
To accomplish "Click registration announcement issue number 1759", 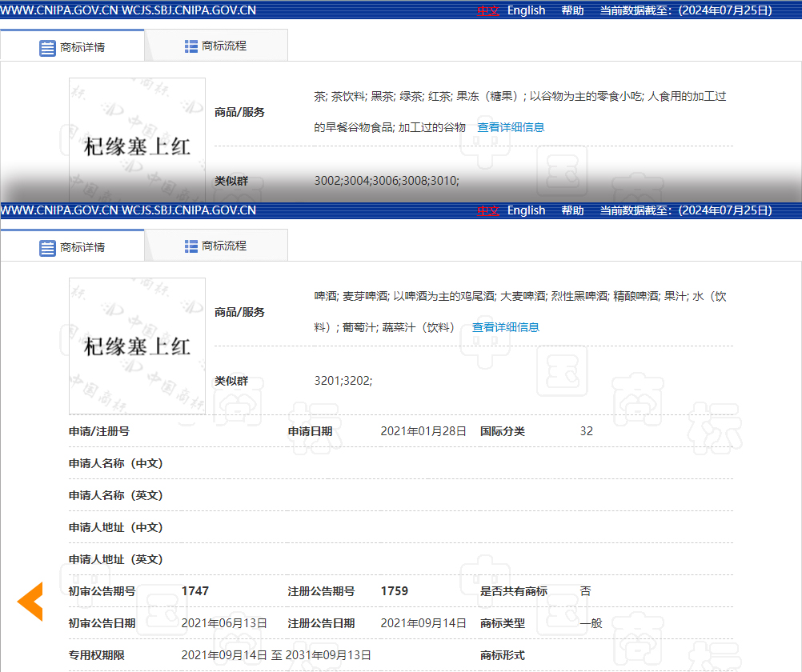I will pyautogui.click(x=395, y=591).
